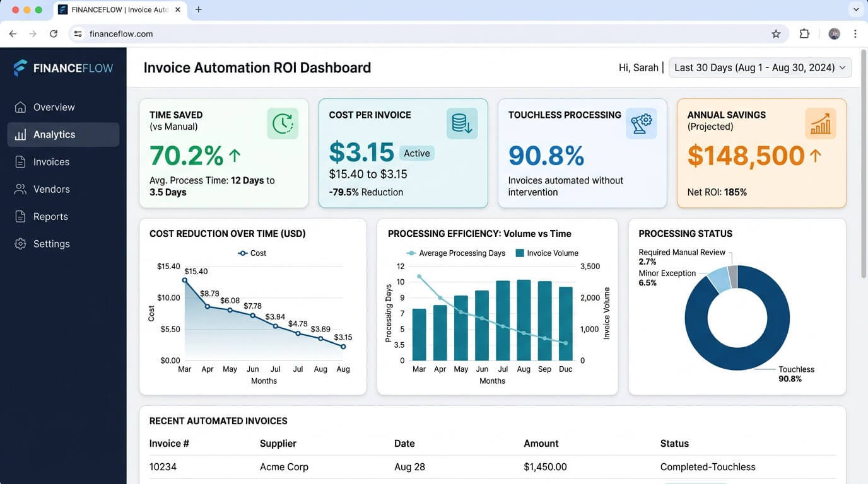Toggle the Cost series in the legend

(x=252, y=253)
